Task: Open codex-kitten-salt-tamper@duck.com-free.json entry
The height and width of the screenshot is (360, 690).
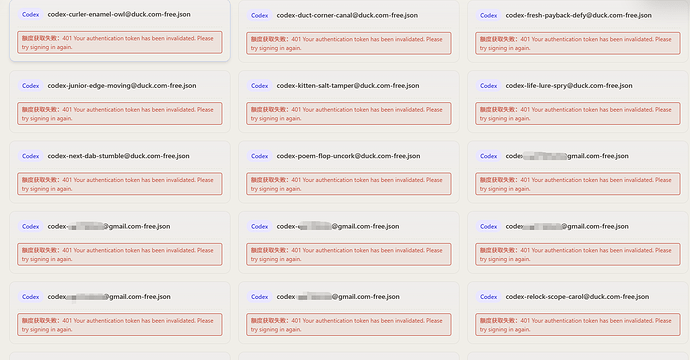Action: pyautogui.click(x=348, y=86)
